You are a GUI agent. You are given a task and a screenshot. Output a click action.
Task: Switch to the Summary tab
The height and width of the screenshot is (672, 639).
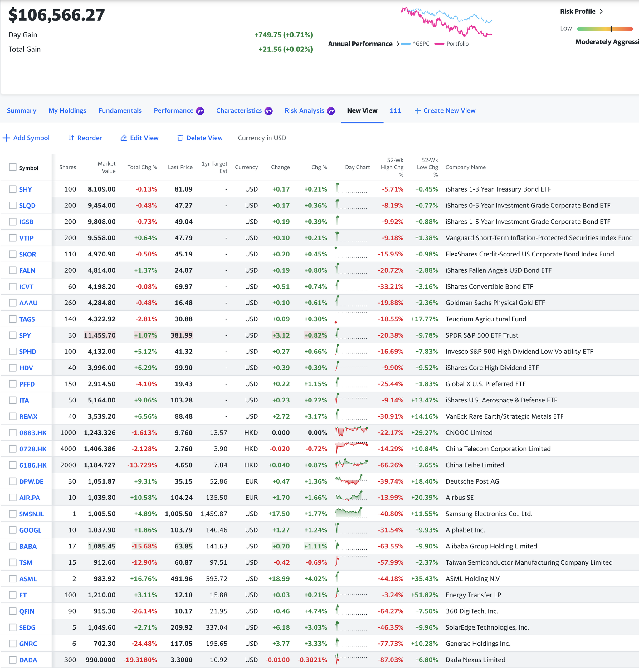pos(22,111)
